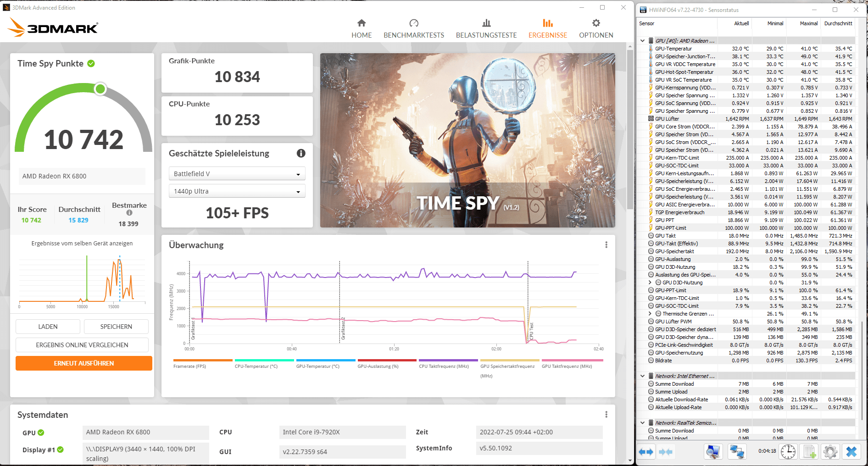Click blue X to close HWiNFO sensors
The height and width of the screenshot is (466, 868).
tap(851, 452)
